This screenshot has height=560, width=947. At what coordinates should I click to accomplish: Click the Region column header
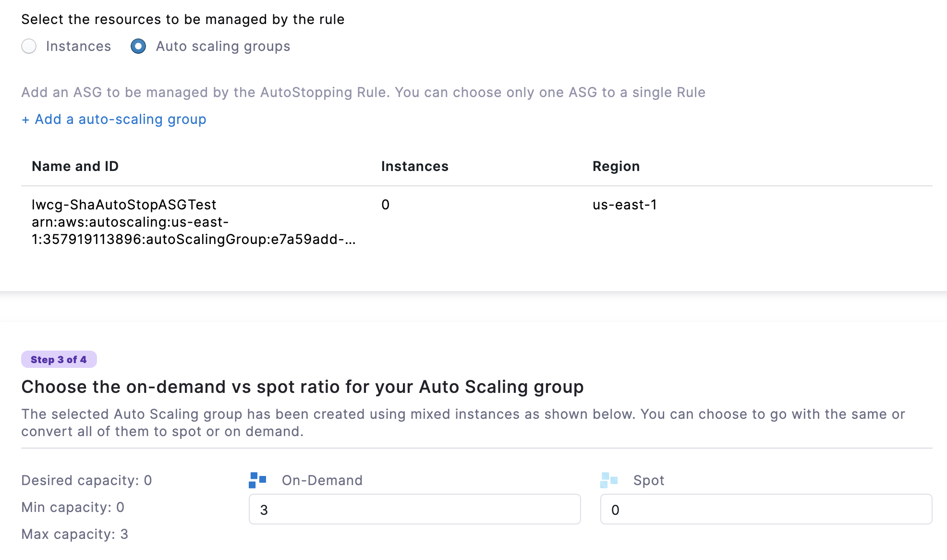pyautogui.click(x=616, y=167)
